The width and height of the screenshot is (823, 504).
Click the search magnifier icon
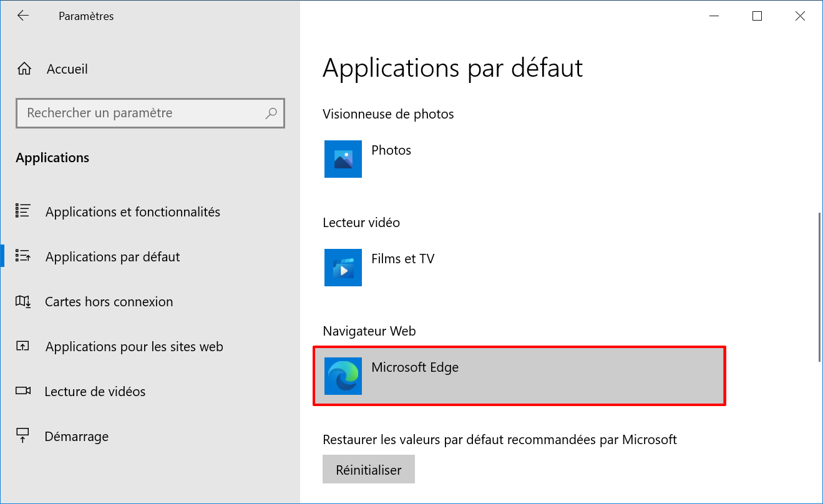271,113
